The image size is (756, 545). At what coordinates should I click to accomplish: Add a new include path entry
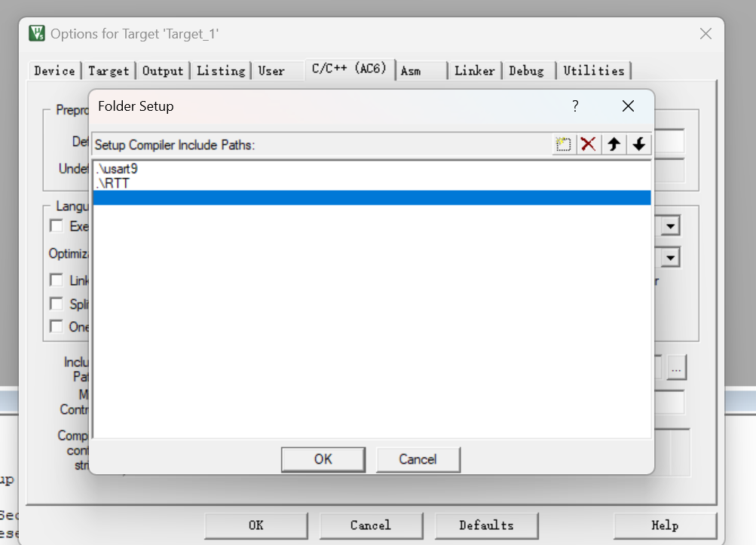point(563,144)
